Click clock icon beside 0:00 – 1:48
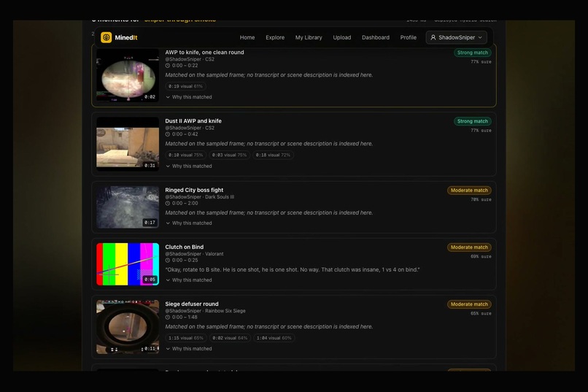This screenshot has width=588, height=392. tap(168, 318)
